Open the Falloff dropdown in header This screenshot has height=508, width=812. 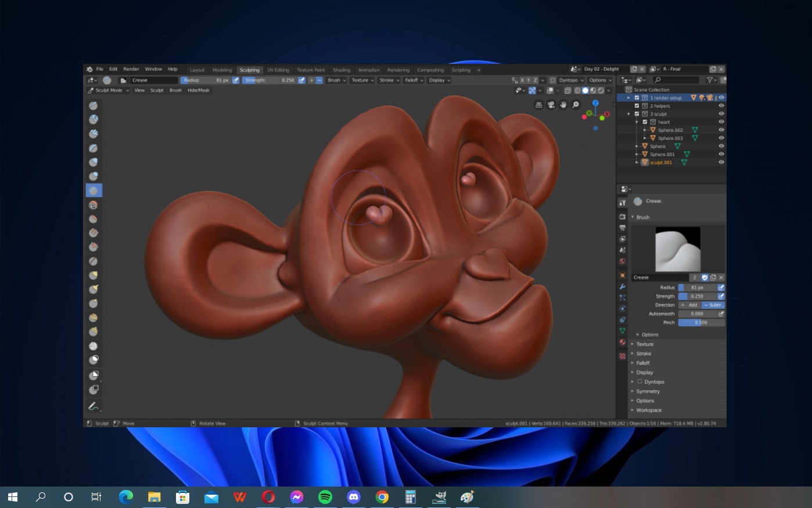414,80
